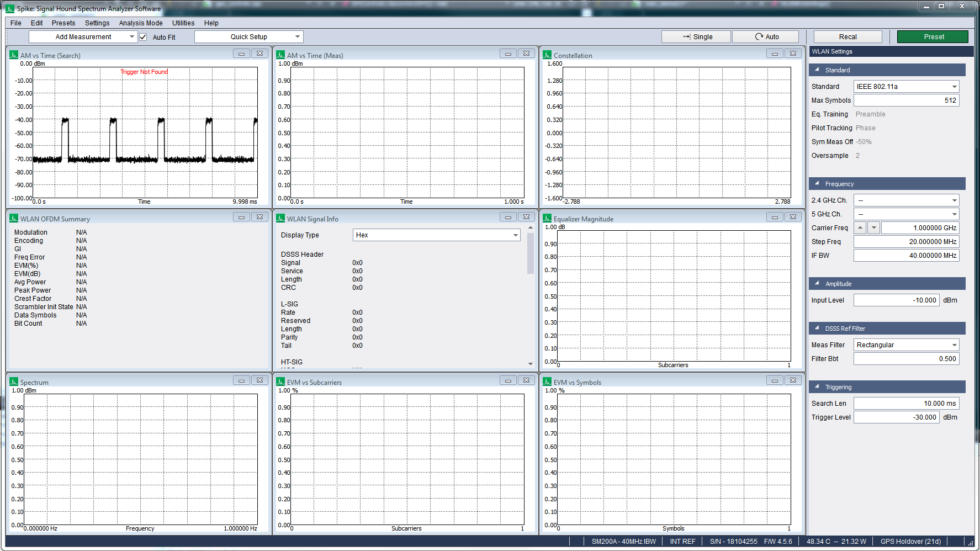
Task: Click the scroll up arrow in WLAN Signal Info
Action: pyautogui.click(x=531, y=228)
